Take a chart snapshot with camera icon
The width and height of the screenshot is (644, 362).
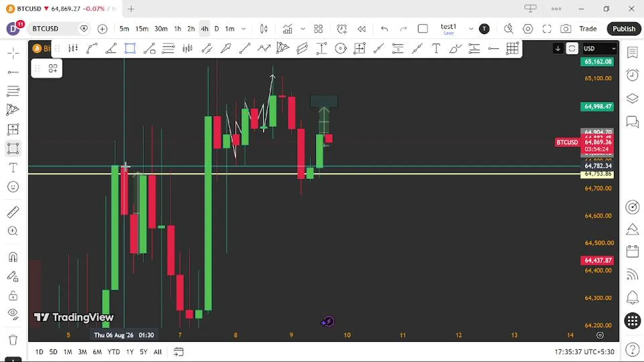point(566,29)
